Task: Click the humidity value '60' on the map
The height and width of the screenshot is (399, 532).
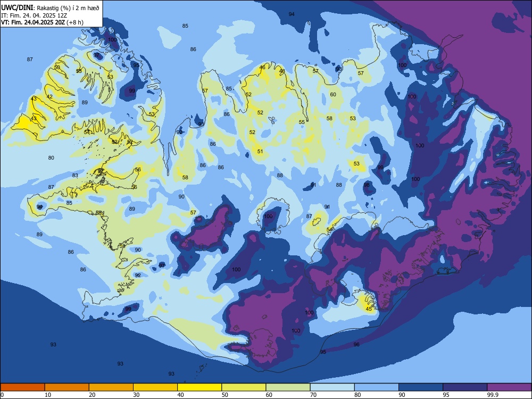Action: coord(333,94)
